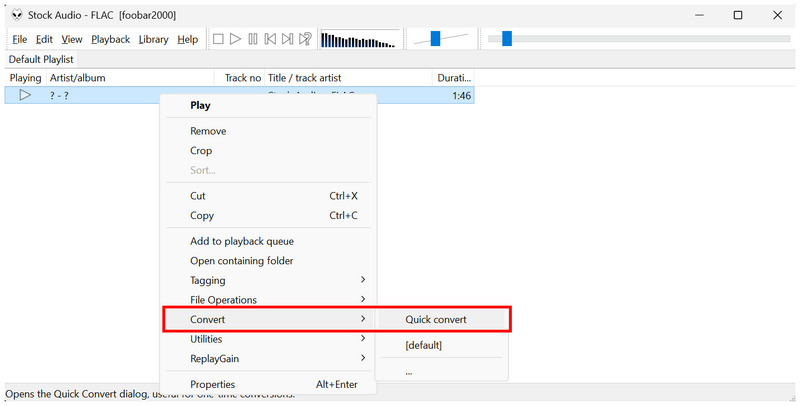The image size is (800, 406).
Task: Minimize the foobar2000 window
Action: (699, 15)
